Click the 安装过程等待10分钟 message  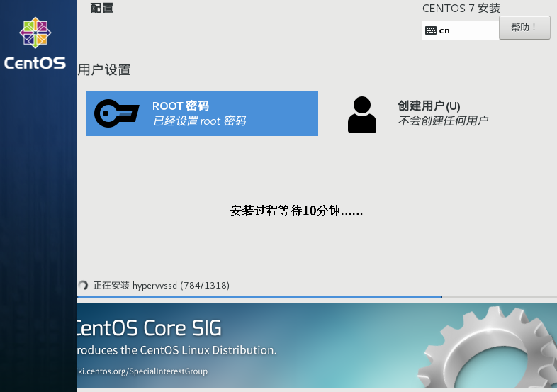296,211
